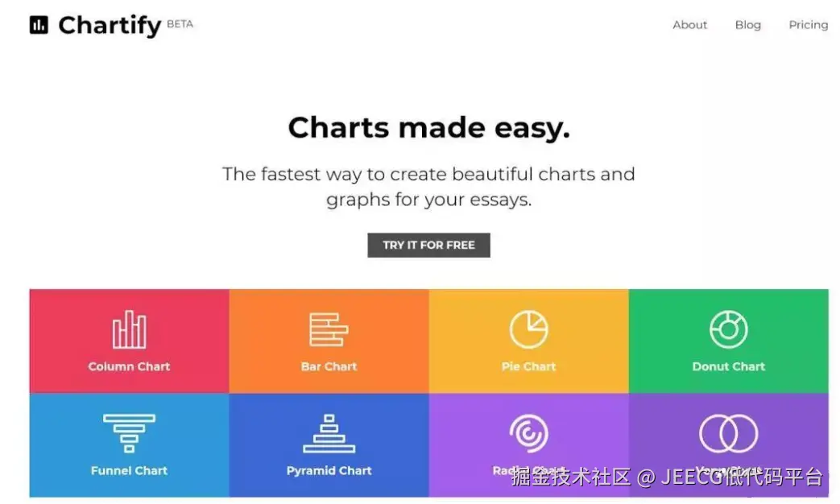Pick the Venn overlapping circles icon
The height and width of the screenshot is (504, 840).
click(728, 434)
